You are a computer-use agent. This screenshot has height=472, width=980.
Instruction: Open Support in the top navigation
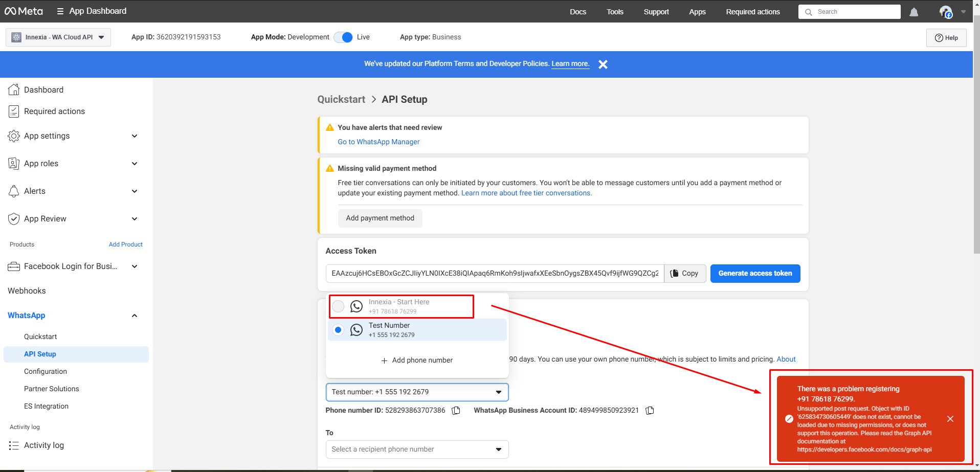coord(656,12)
